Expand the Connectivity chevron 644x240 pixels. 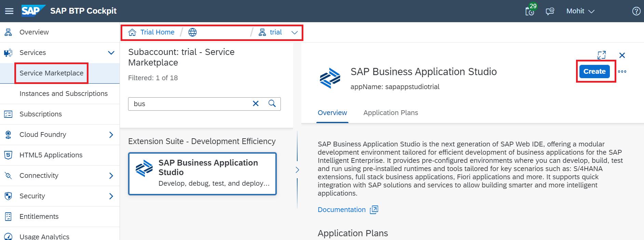tap(111, 175)
